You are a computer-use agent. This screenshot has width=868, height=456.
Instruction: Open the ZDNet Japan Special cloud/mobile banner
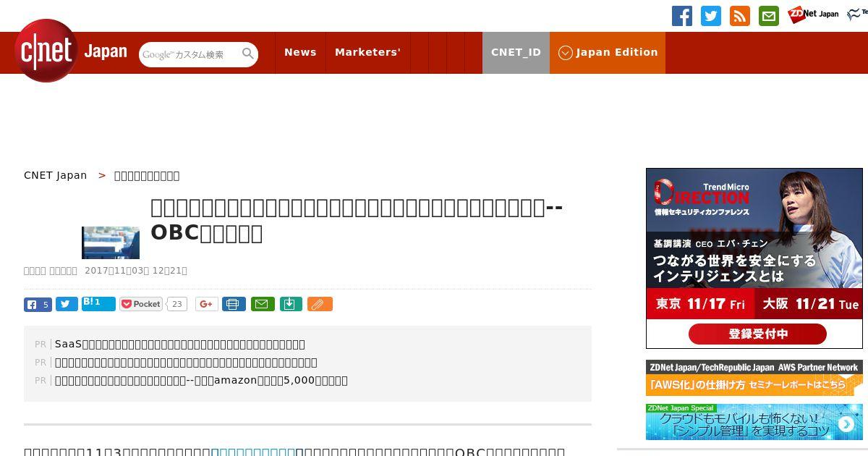(754, 421)
